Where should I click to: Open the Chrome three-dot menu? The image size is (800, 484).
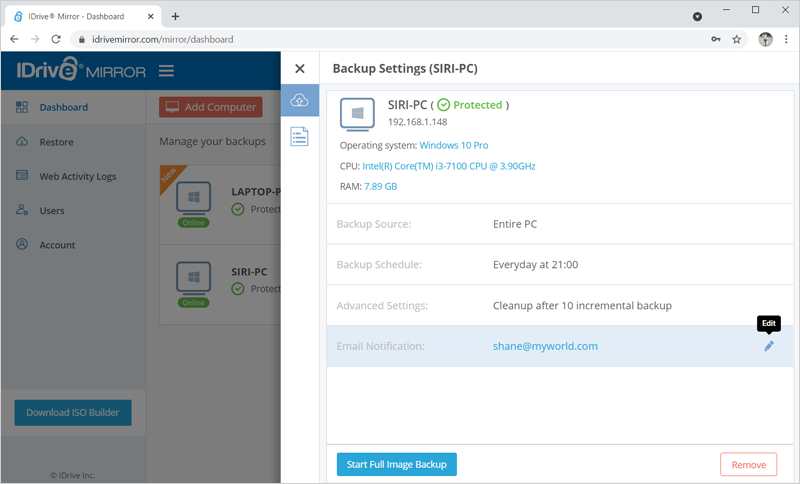pyautogui.click(x=786, y=39)
